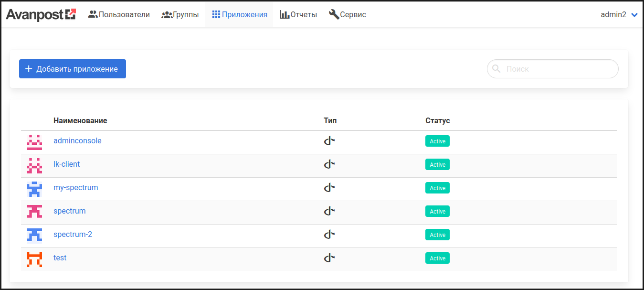Open the Пользователи menu
Viewport: 644px width, 290px height.
(119, 15)
